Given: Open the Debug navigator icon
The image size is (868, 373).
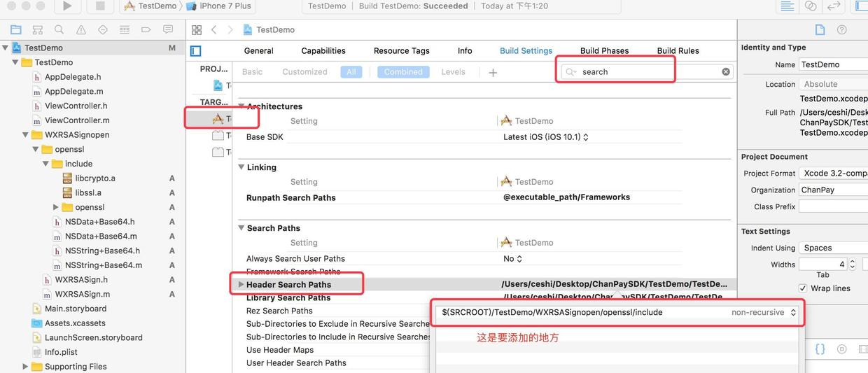Looking at the screenshot, I should 125,30.
